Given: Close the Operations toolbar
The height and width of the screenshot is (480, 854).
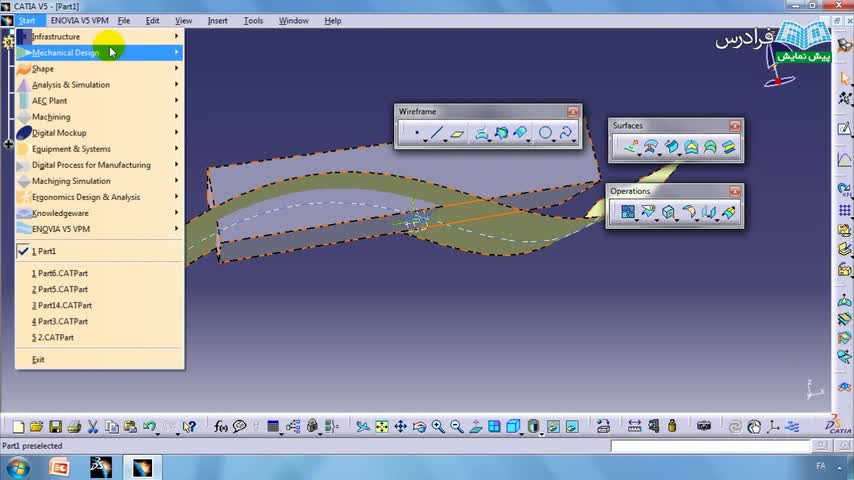Looking at the screenshot, I should click(x=735, y=191).
